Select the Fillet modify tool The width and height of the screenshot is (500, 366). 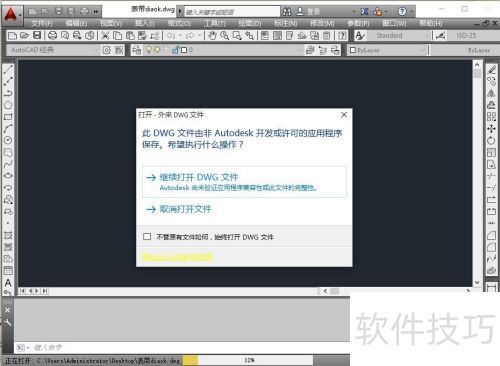click(491, 247)
